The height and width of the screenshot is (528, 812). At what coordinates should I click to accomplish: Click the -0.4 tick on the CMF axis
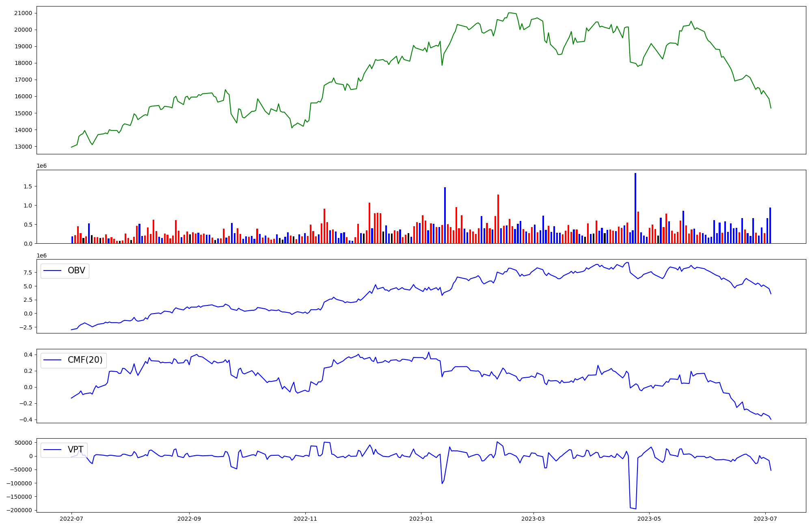click(x=26, y=420)
